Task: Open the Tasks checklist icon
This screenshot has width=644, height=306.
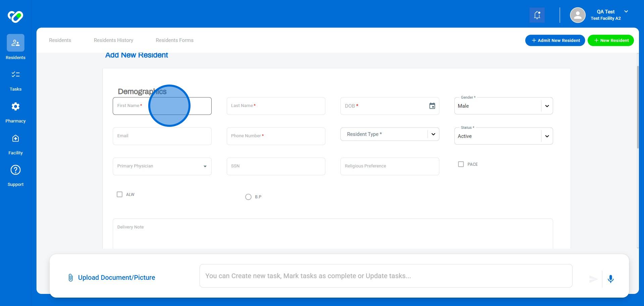Action: (x=15, y=74)
